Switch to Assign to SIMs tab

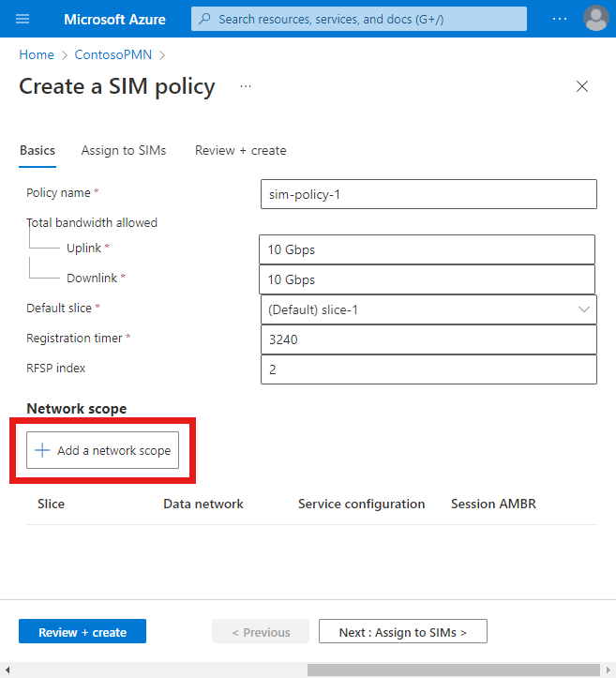pos(124,150)
